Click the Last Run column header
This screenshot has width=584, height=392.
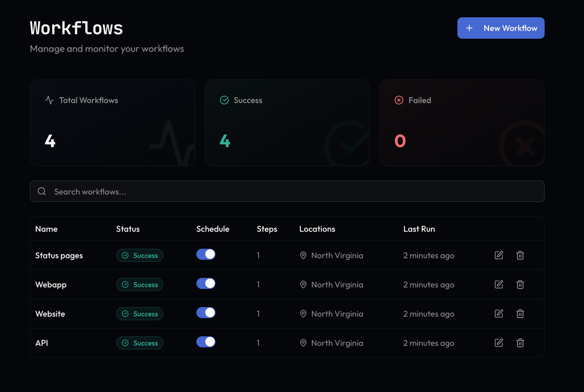[419, 229]
